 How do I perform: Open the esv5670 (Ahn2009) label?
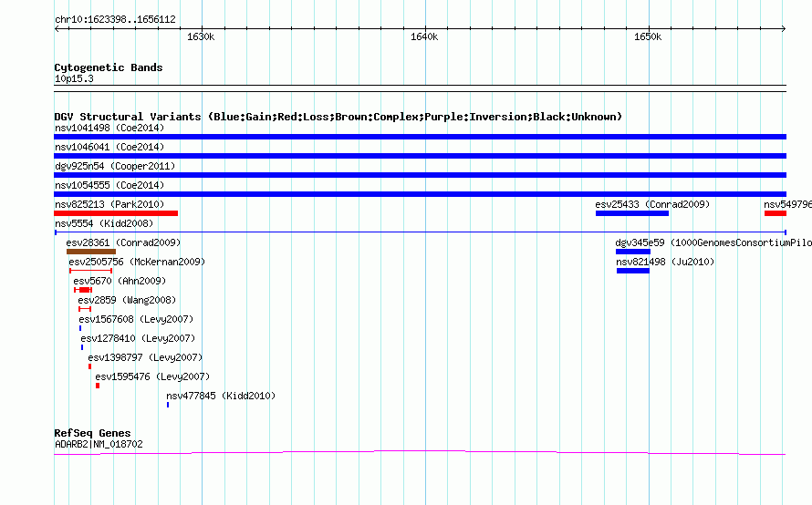pos(120,281)
